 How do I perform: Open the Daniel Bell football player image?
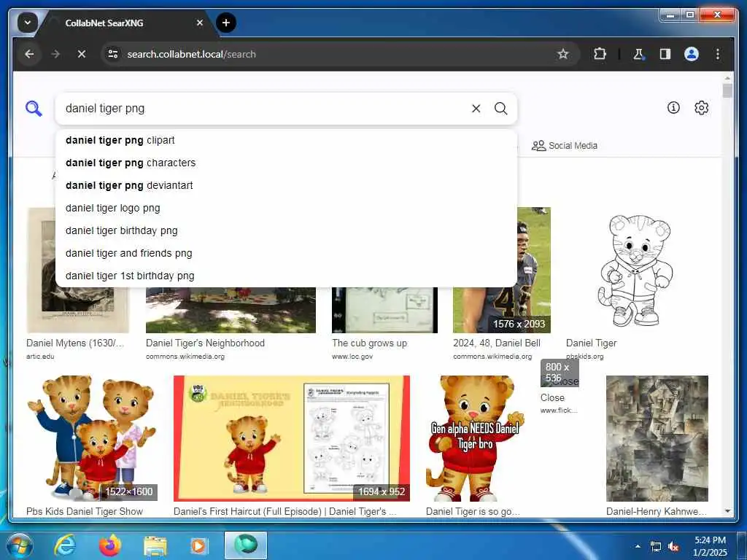tap(533, 270)
